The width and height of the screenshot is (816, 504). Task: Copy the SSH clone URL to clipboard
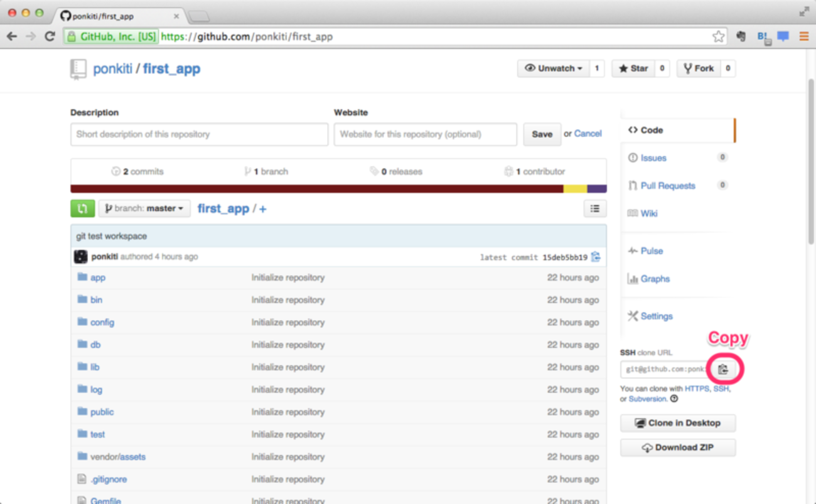tap(723, 370)
